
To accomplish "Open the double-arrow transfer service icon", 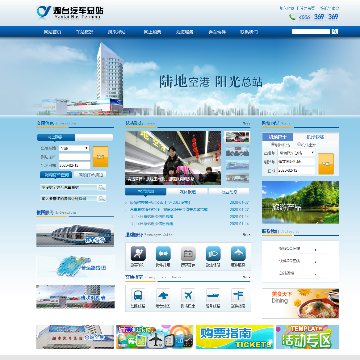I will click(x=163, y=254).
